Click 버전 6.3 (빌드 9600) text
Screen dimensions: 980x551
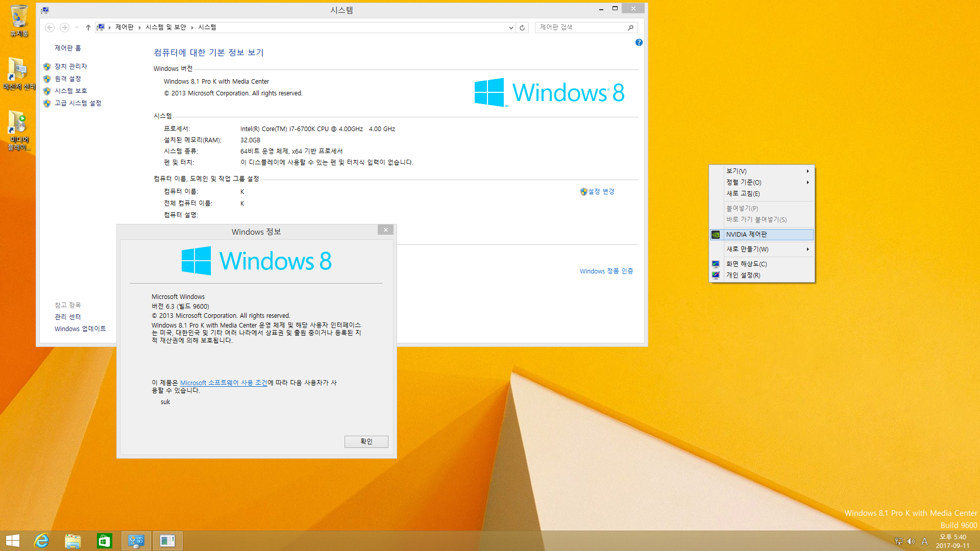[x=180, y=307]
